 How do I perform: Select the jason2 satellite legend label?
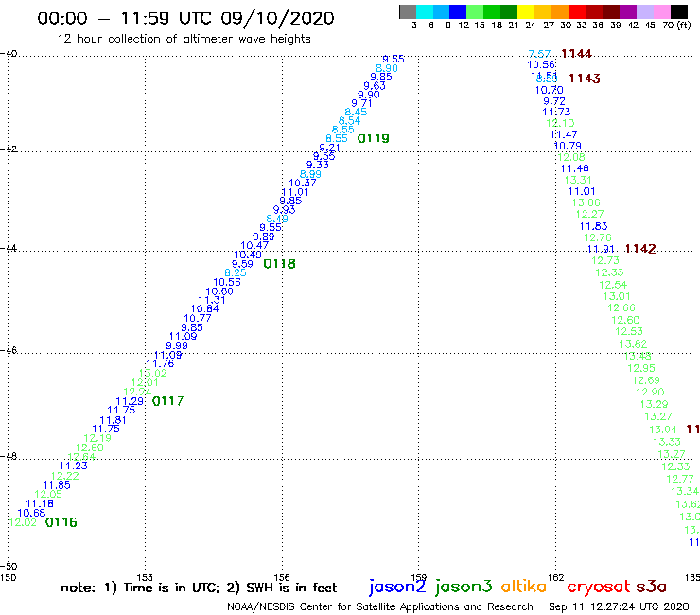point(397,587)
